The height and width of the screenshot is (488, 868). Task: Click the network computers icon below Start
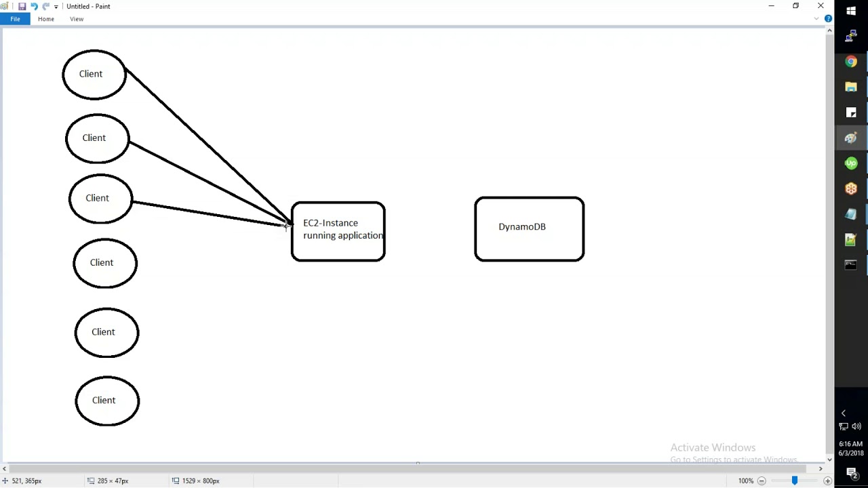(851, 36)
